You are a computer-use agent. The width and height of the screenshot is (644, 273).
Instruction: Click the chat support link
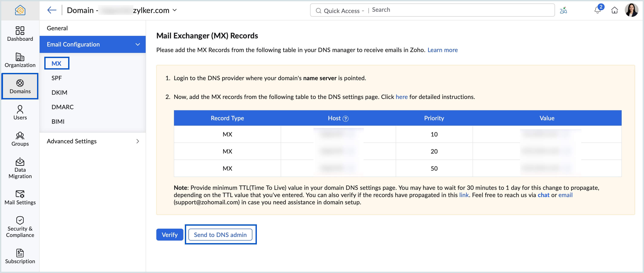point(543,195)
